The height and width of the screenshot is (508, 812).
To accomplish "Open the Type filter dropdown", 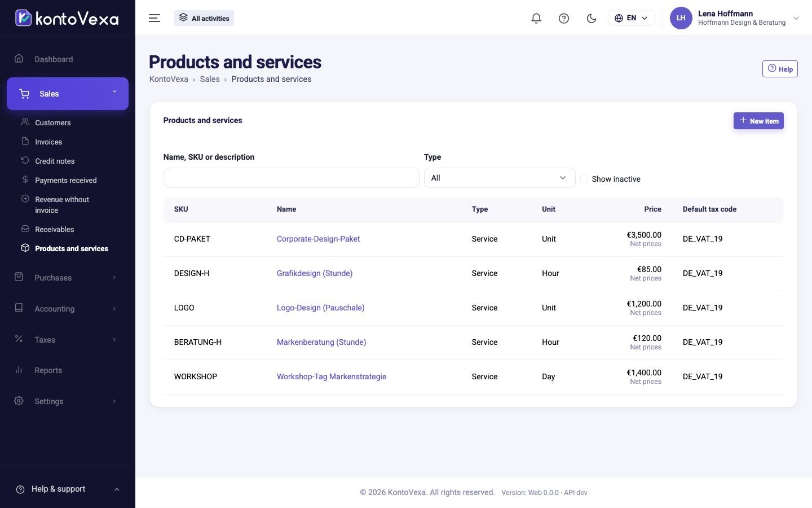I will 500,178.
